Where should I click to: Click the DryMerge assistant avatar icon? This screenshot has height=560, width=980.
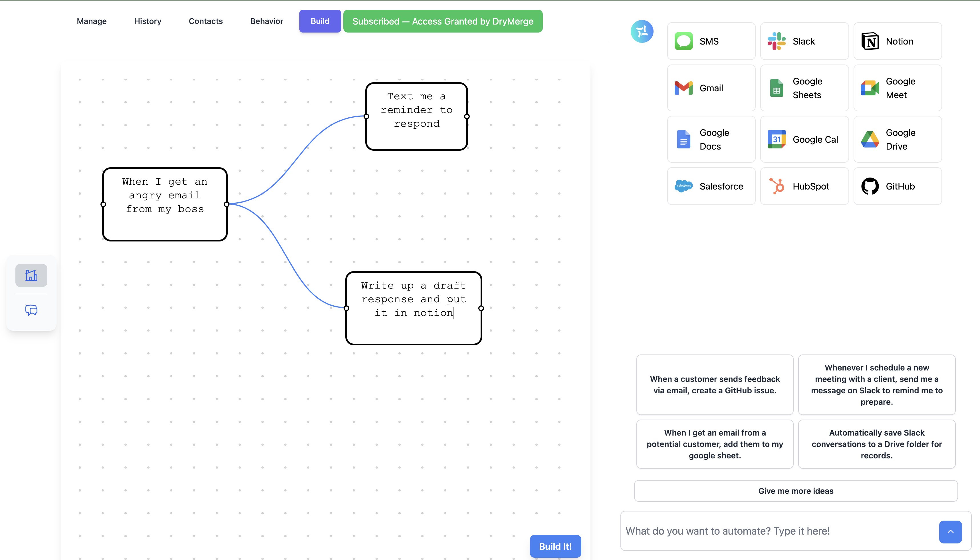(x=642, y=31)
